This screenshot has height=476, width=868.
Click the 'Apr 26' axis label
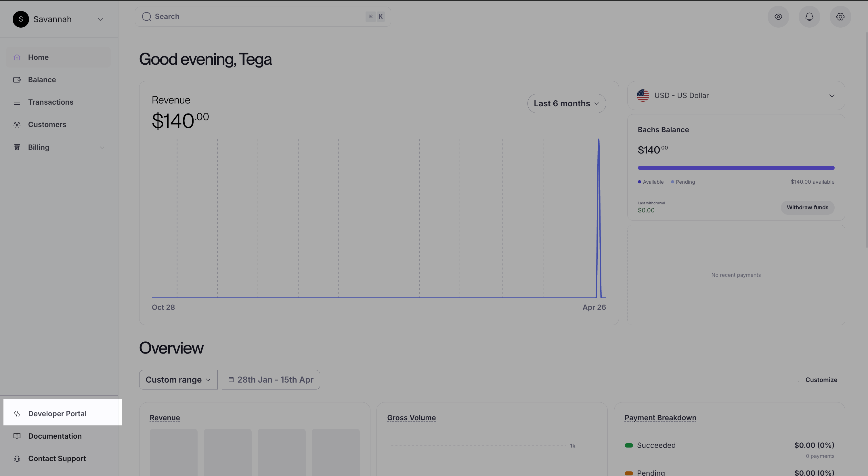[x=594, y=307]
